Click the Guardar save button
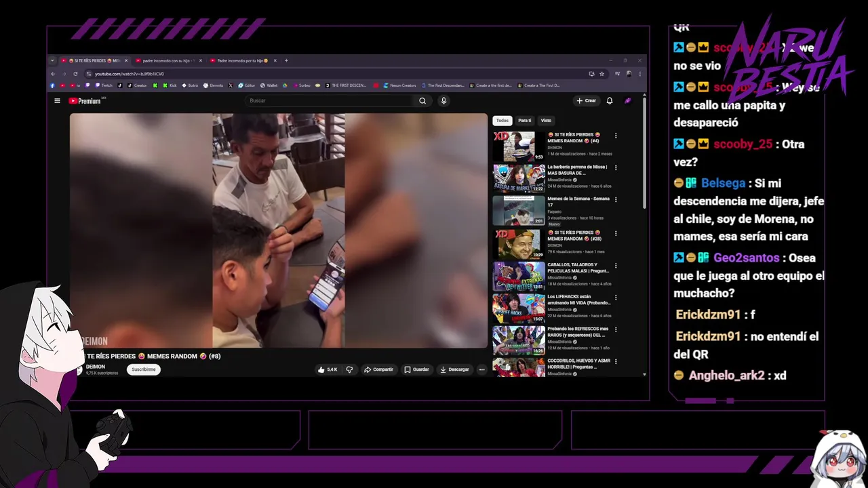Image resolution: width=868 pixels, height=488 pixels. click(416, 369)
